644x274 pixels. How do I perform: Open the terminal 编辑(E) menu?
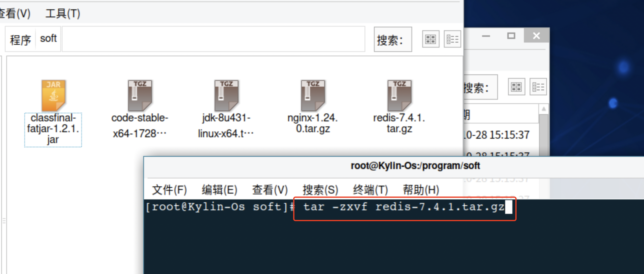pyautogui.click(x=219, y=190)
